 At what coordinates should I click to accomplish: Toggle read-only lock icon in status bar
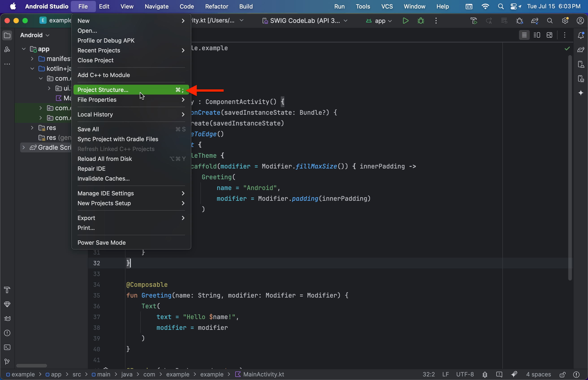562,374
